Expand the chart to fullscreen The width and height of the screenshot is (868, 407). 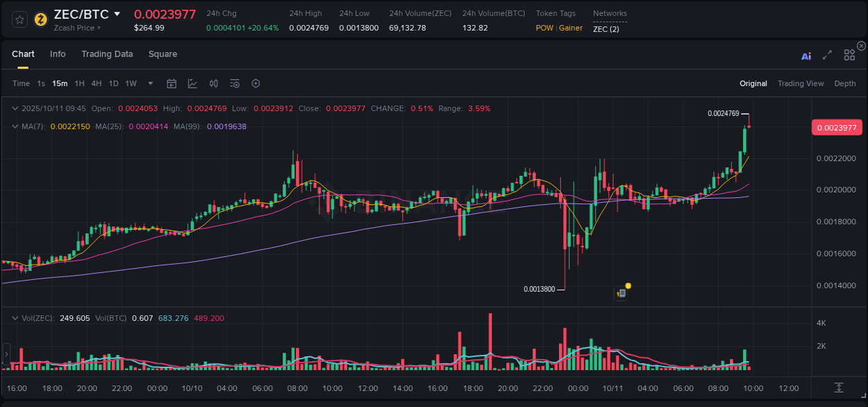[x=827, y=56]
